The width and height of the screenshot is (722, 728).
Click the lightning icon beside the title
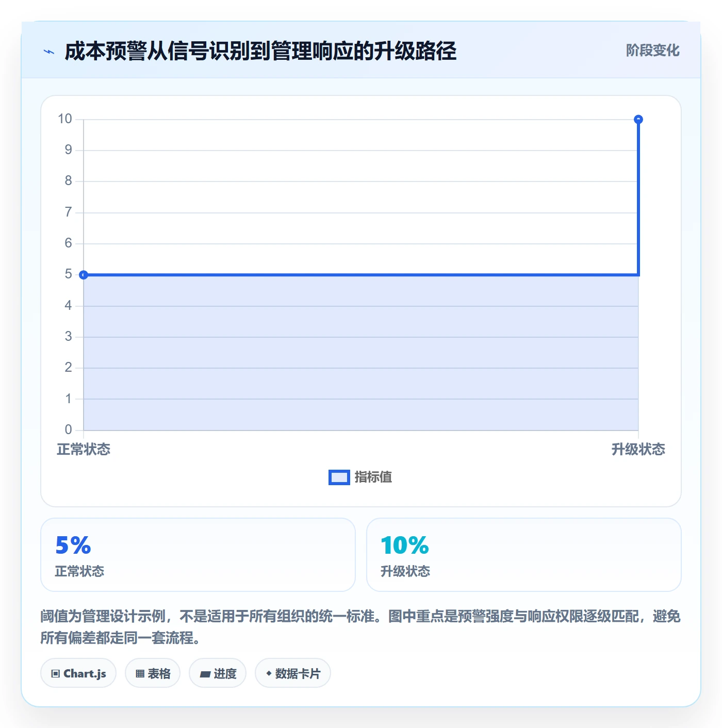point(49,52)
